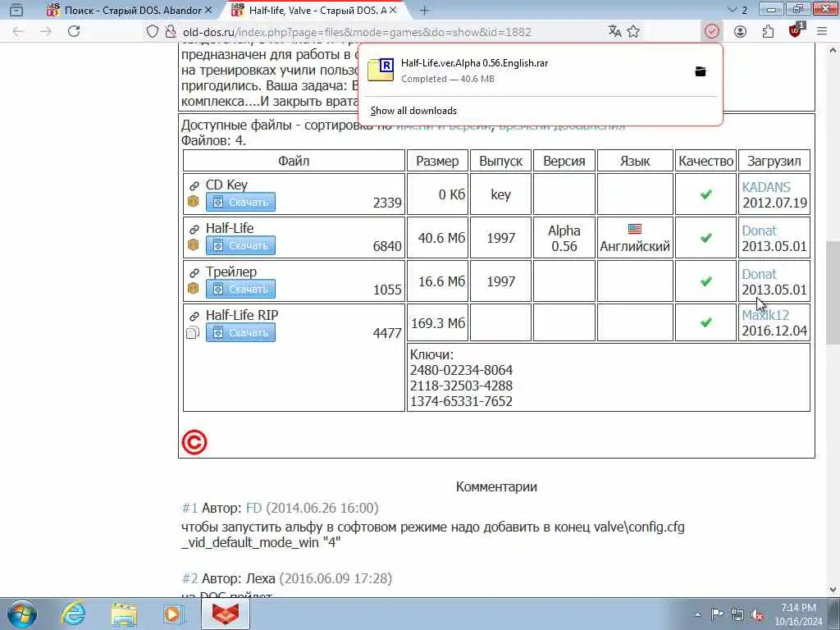The image size is (840, 630).
Task: Switch to the Поиск - Старый DOS tab
Action: [x=130, y=10]
